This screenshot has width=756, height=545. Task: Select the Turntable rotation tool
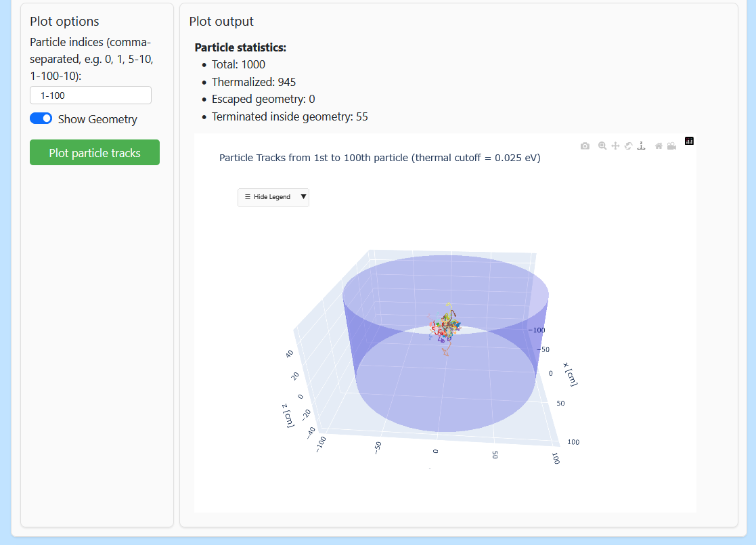[641, 146]
